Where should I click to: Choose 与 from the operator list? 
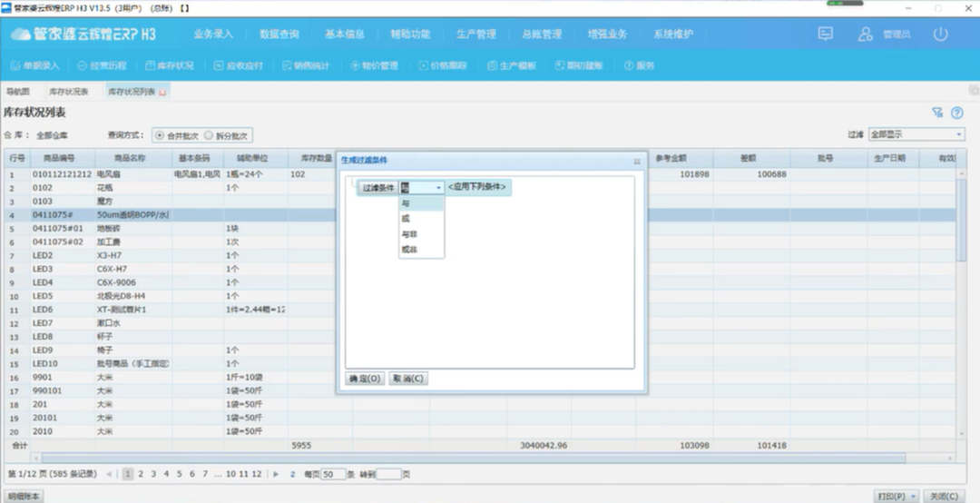421,203
